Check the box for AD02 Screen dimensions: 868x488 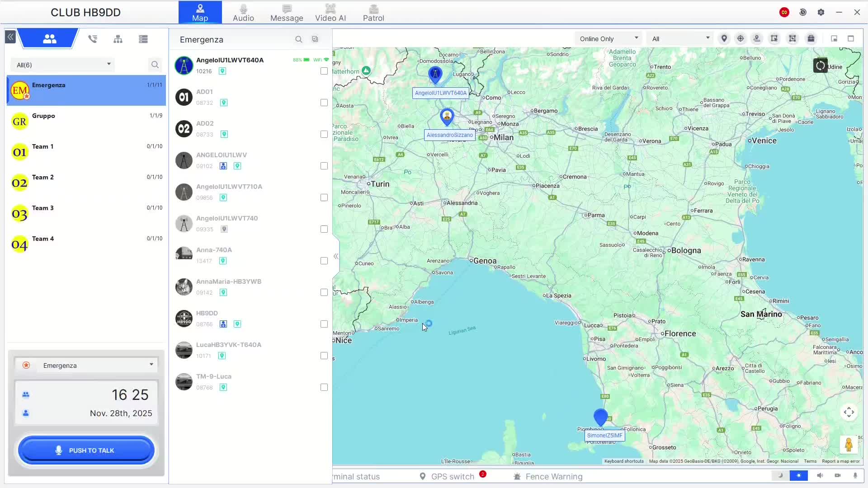pyautogui.click(x=324, y=134)
